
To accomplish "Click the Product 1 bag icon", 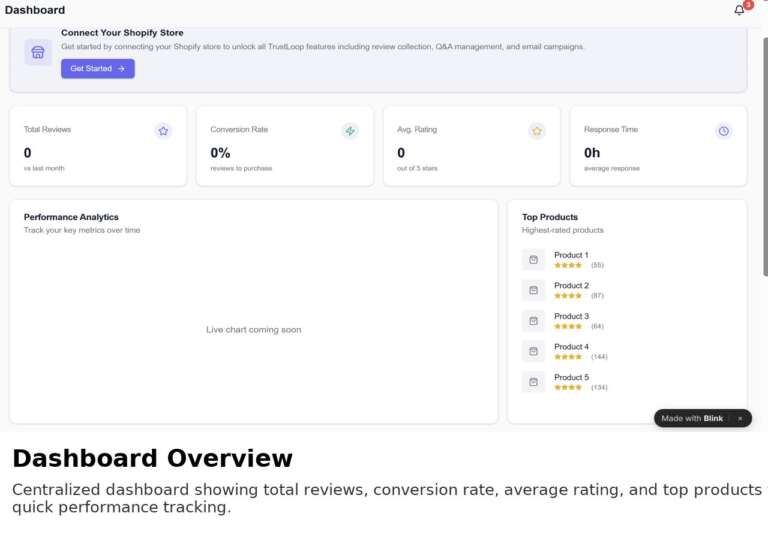I will tap(533, 260).
